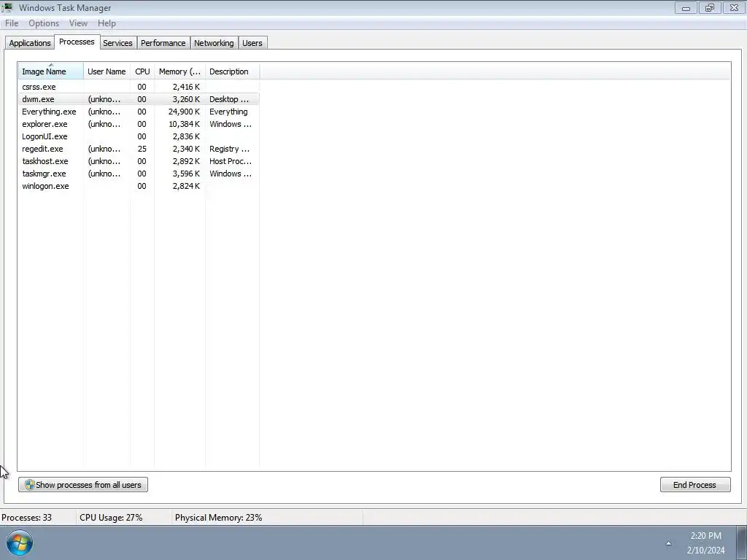Click the CPU Usage: 27% status entry
The width and height of the screenshot is (747, 560).
[x=111, y=518]
